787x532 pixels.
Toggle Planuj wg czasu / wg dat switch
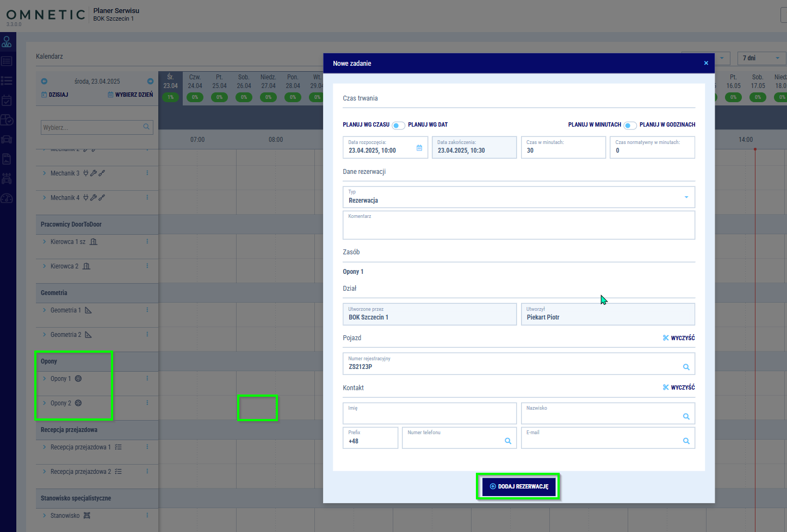click(399, 126)
